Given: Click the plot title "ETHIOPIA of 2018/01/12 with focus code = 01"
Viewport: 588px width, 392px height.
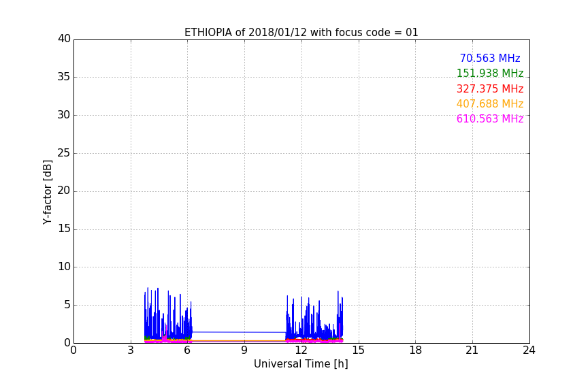Looking at the screenshot, I should tap(301, 33).
